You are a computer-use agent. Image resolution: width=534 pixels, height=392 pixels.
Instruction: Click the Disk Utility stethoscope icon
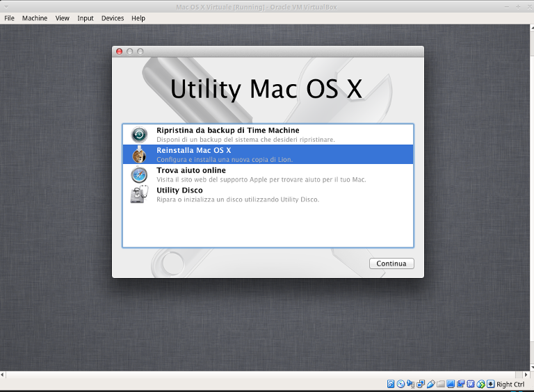pos(139,195)
